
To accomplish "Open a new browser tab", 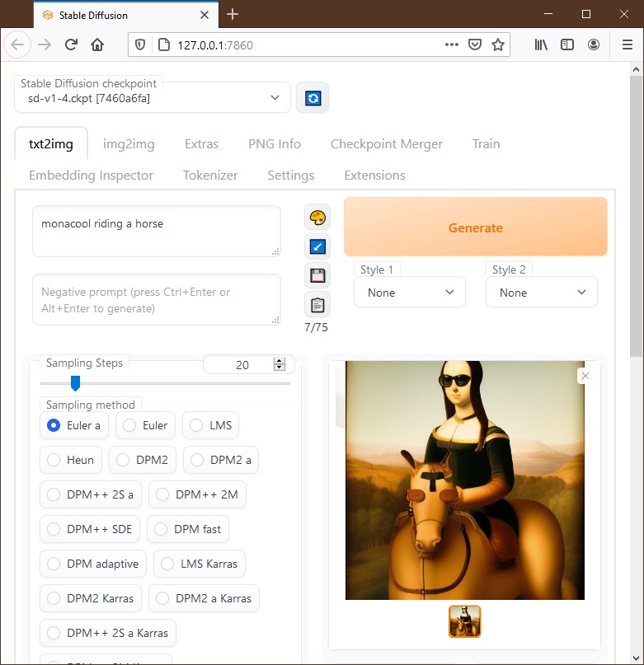I will (233, 14).
